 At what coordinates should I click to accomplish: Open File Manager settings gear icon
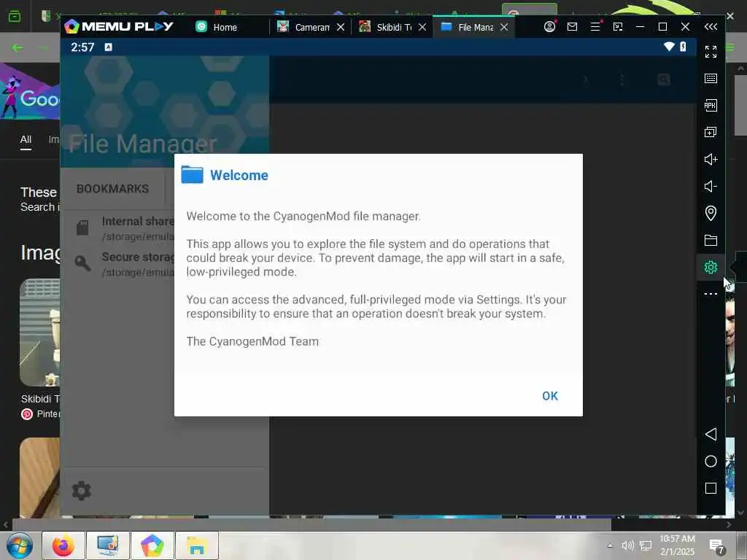coord(82,491)
